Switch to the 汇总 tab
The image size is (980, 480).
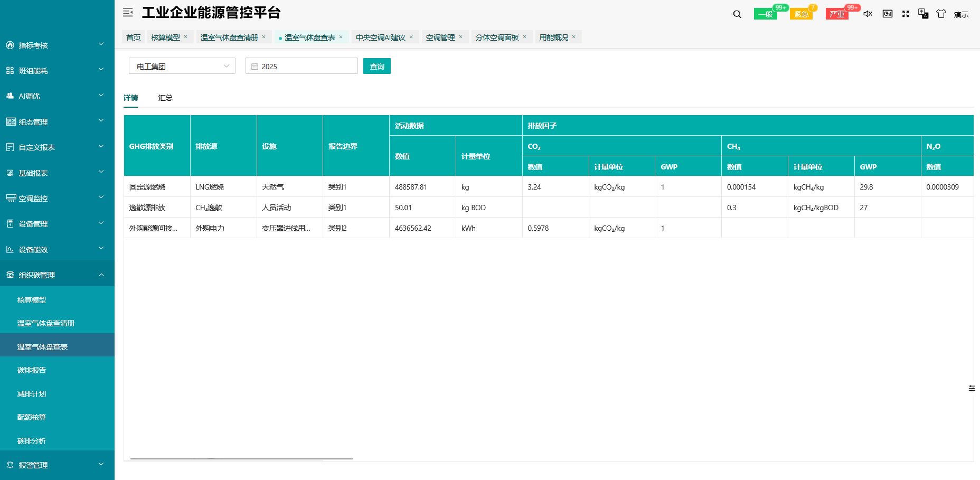166,98
